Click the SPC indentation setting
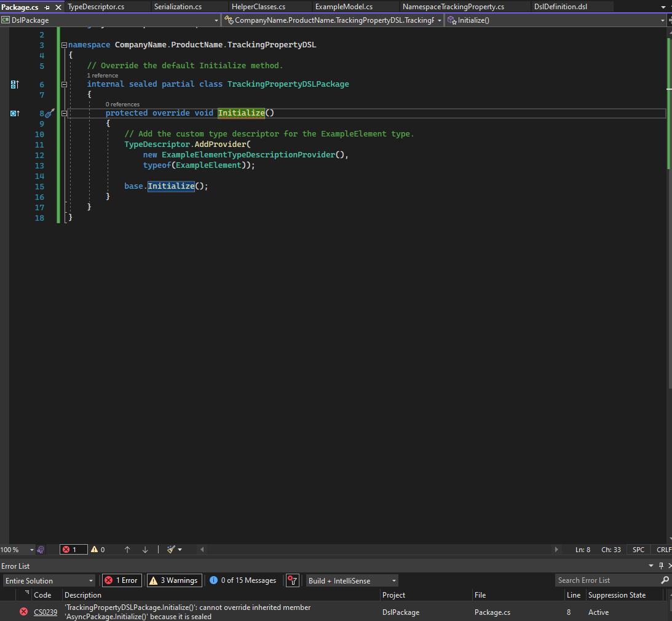 [638, 550]
